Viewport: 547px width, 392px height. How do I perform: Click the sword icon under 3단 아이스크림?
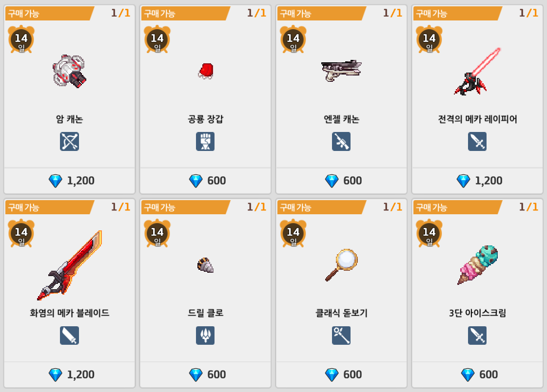(477, 335)
